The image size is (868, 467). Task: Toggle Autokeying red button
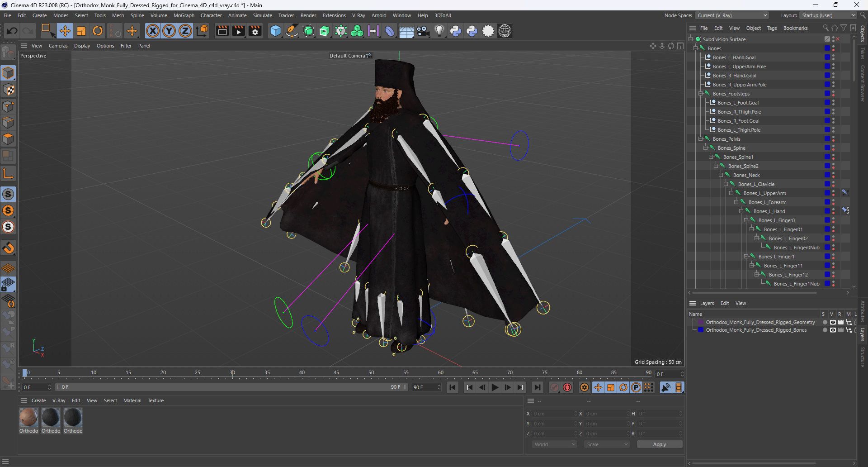567,387
